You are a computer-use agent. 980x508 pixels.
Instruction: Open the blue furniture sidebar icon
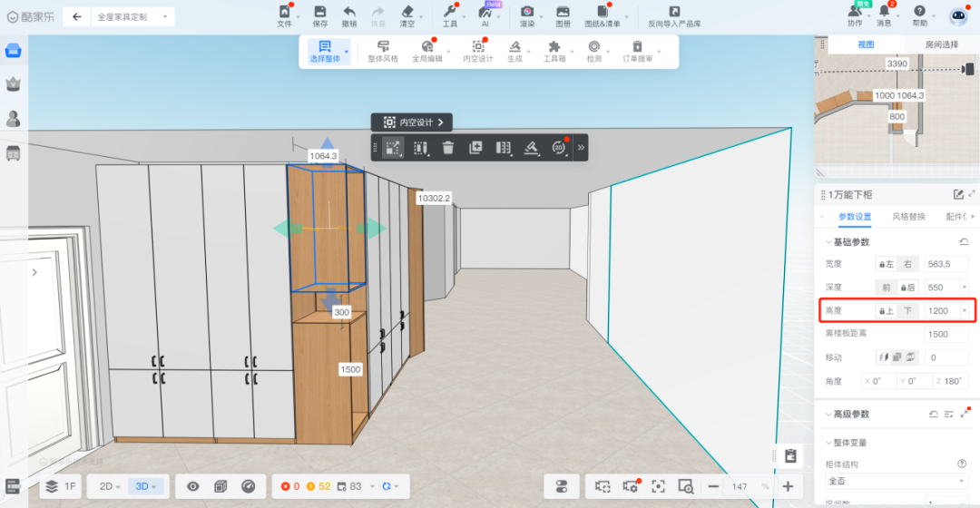13,51
